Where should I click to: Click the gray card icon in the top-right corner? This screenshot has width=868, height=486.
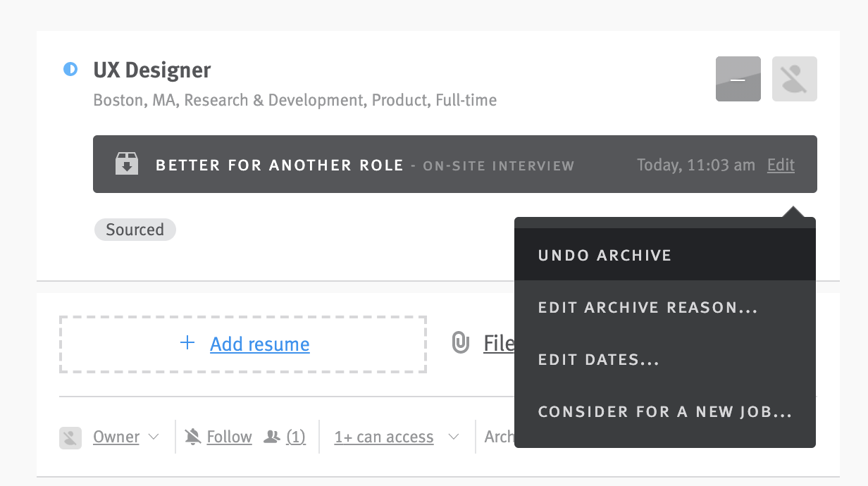coord(738,78)
